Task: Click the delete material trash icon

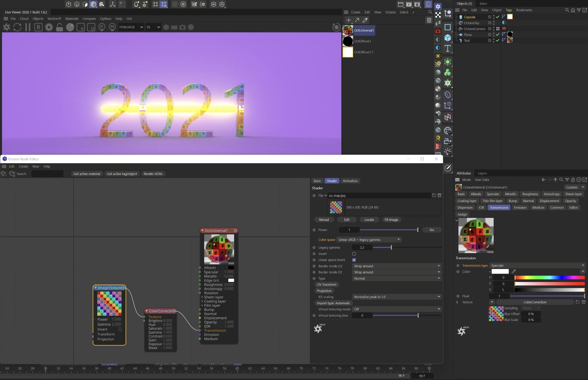Action: (x=429, y=20)
